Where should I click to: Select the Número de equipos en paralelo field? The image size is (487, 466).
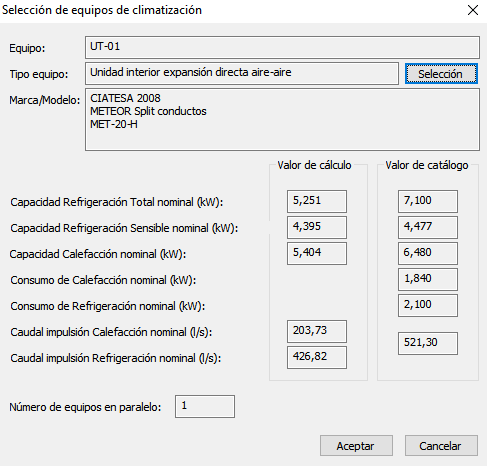(x=205, y=406)
